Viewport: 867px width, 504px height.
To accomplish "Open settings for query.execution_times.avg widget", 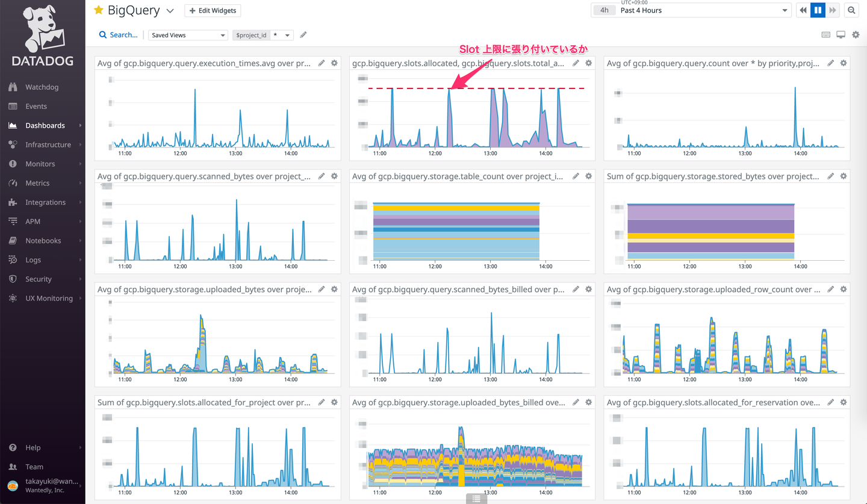I will (x=334, y=63).
